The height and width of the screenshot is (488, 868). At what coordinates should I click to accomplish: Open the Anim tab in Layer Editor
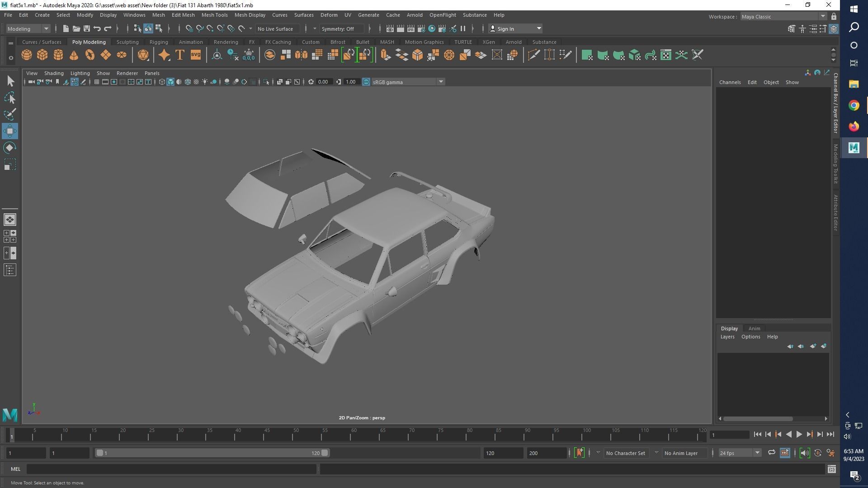(x=754, y=328)
